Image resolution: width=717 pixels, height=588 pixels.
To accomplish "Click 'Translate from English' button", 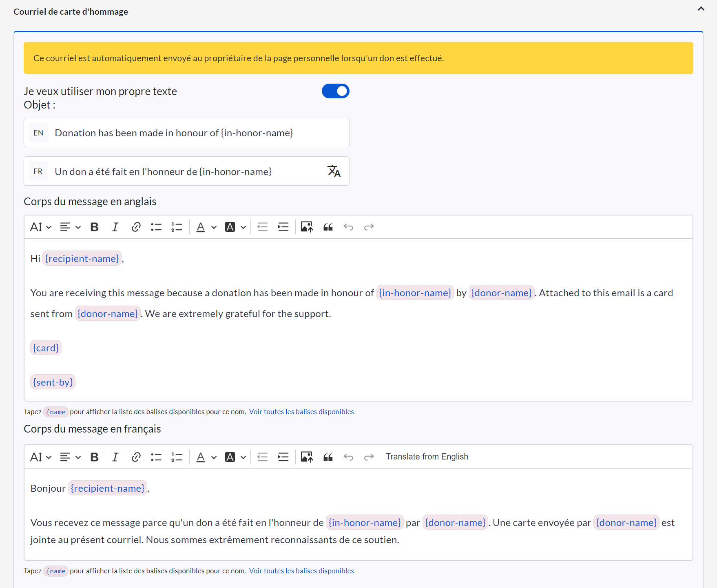I will click(x=427, y=457).
